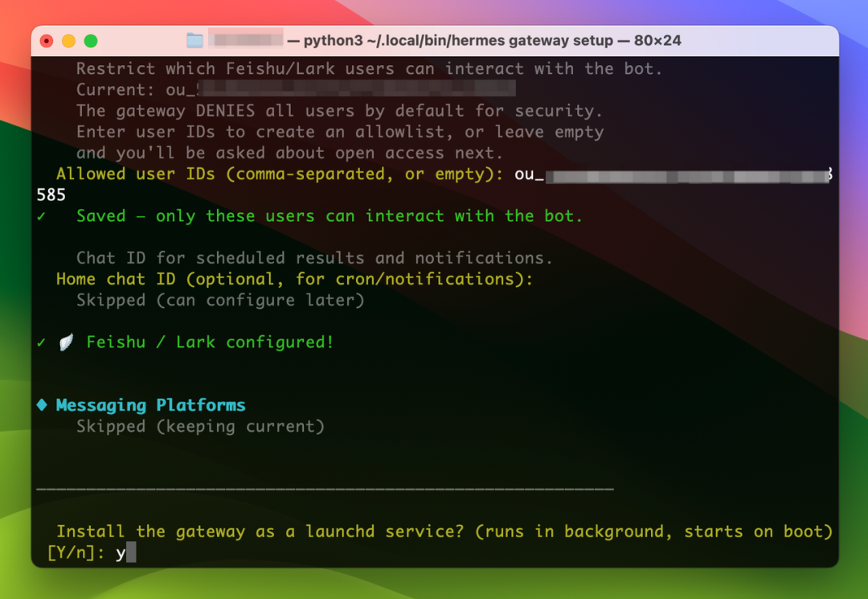
Task: Click 'Enter user IDs to create an allowlist' line
Action: [x=340, y=132]
